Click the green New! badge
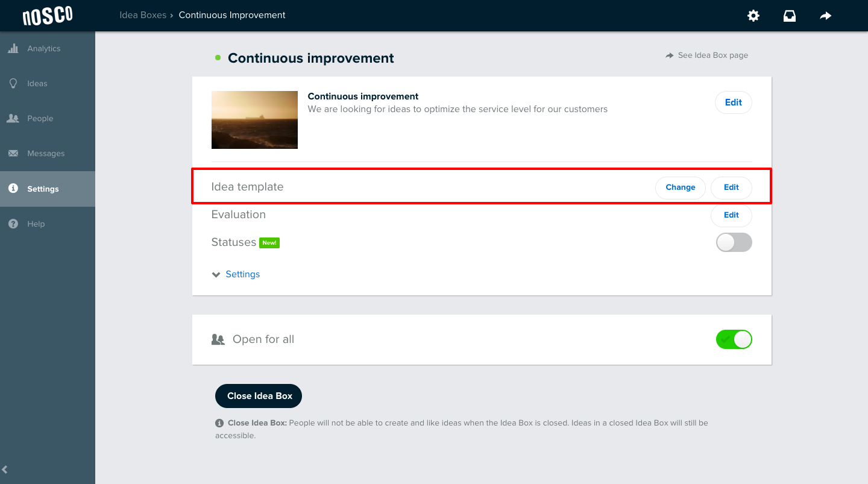The width and height of the screenshot is (868, 484). point(269,243)
